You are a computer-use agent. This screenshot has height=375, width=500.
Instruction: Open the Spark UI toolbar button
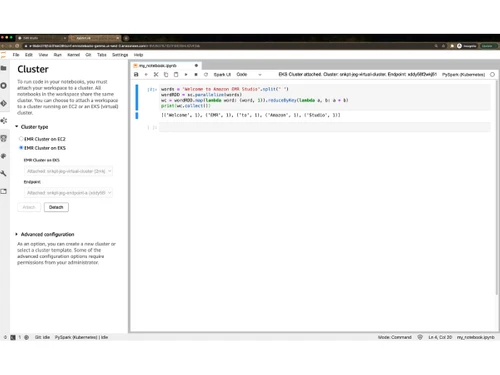coord(222,75)
